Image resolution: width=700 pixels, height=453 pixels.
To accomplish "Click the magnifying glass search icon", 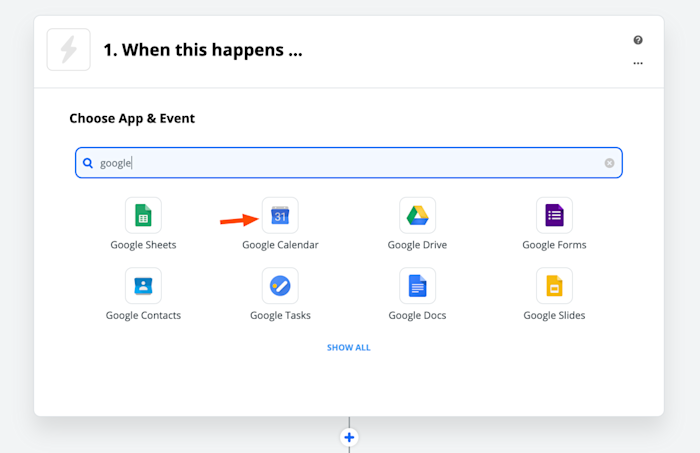I will pyautogui.click(x=88, y=163).
